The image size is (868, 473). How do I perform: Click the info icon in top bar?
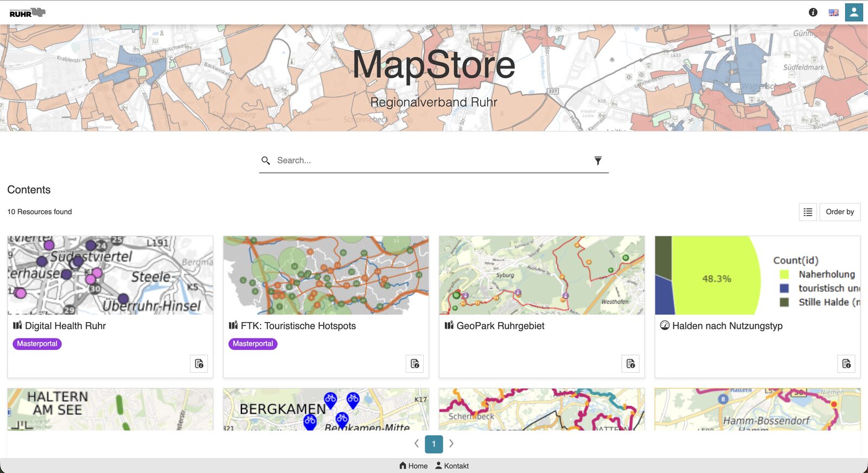(813, 12)
